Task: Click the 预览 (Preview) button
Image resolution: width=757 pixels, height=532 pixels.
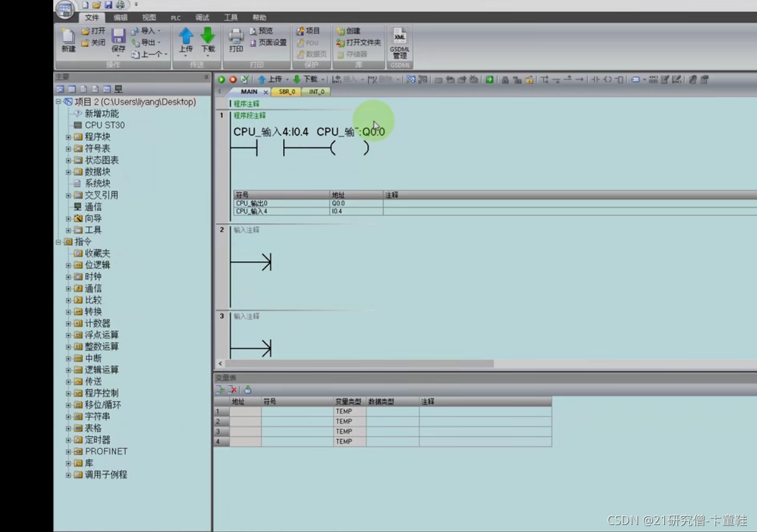Action: point(261,31)
